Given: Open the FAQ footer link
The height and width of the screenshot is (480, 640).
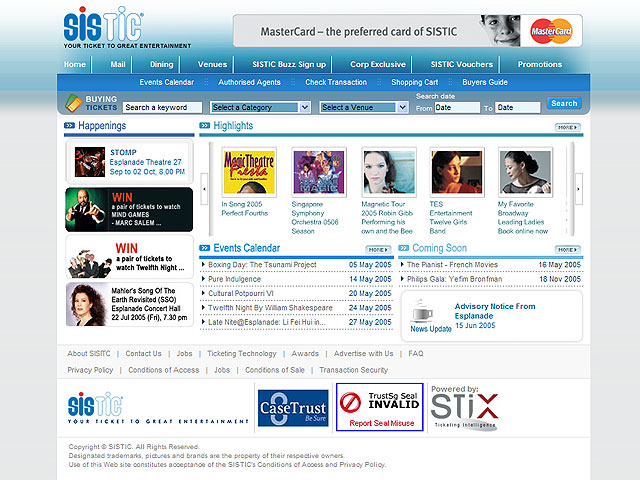Looking at the screenshot, I should (416, 353).
